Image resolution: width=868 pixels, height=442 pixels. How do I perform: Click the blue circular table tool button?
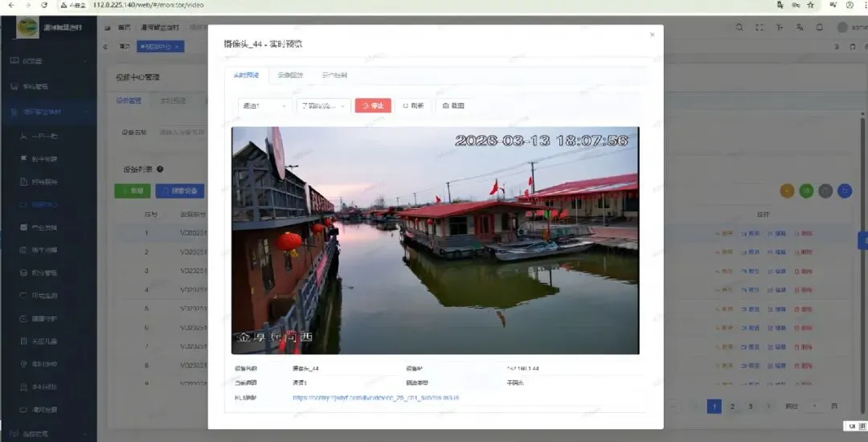coord(845,191)
